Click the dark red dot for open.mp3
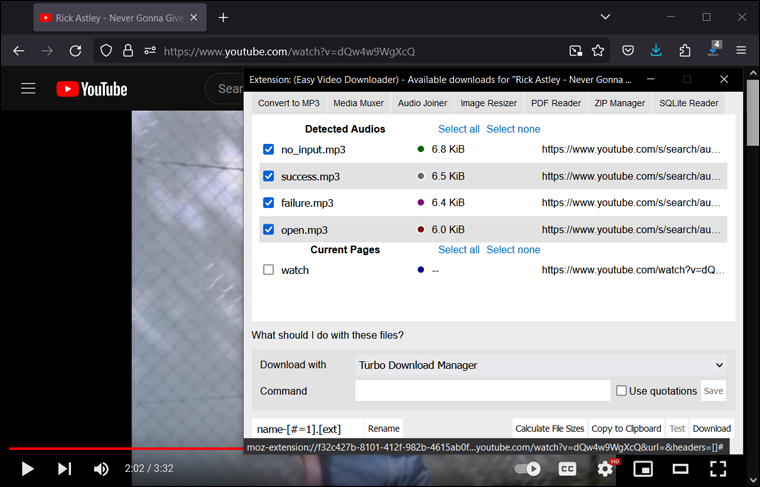This screenshot has height=487, width=760. (x=421, y=229)
